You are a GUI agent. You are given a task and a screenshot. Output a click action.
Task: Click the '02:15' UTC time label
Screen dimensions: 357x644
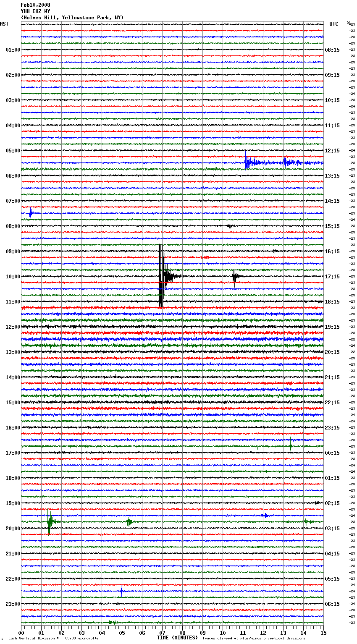(x=332, y=503)
